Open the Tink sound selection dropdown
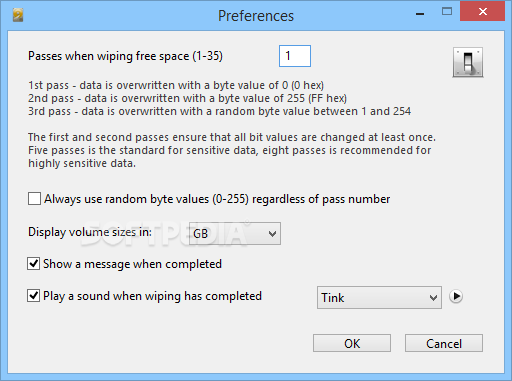512x381 pixels. (379, 297)
